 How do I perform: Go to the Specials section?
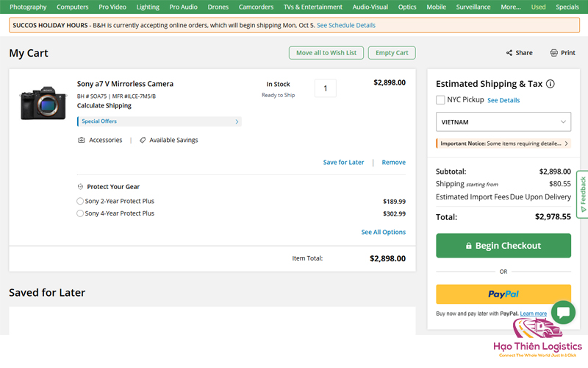point(567,7)
